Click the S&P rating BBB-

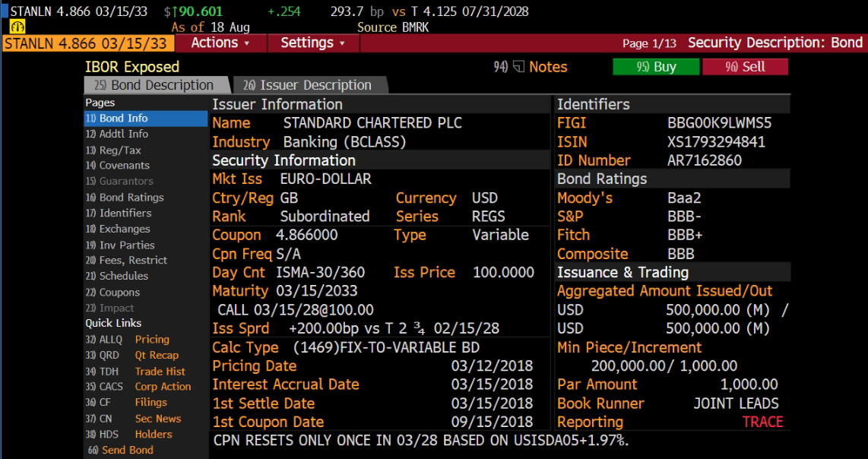(686, 217)
